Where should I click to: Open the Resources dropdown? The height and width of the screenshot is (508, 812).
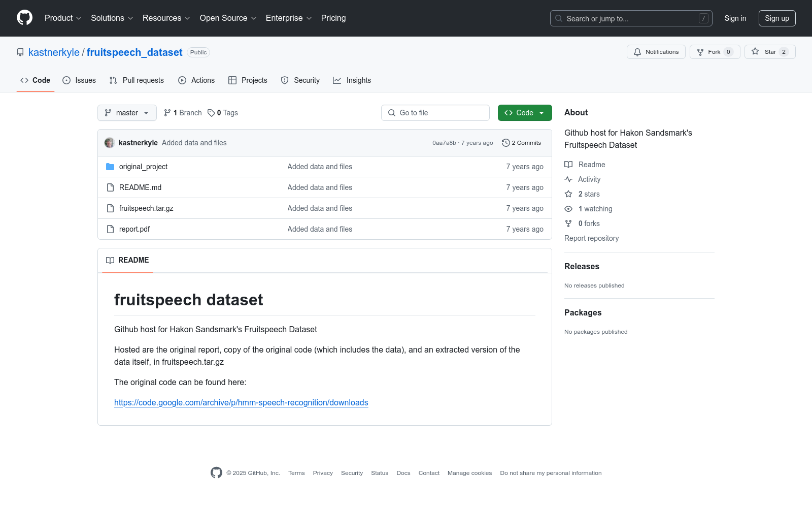point(166,18)
